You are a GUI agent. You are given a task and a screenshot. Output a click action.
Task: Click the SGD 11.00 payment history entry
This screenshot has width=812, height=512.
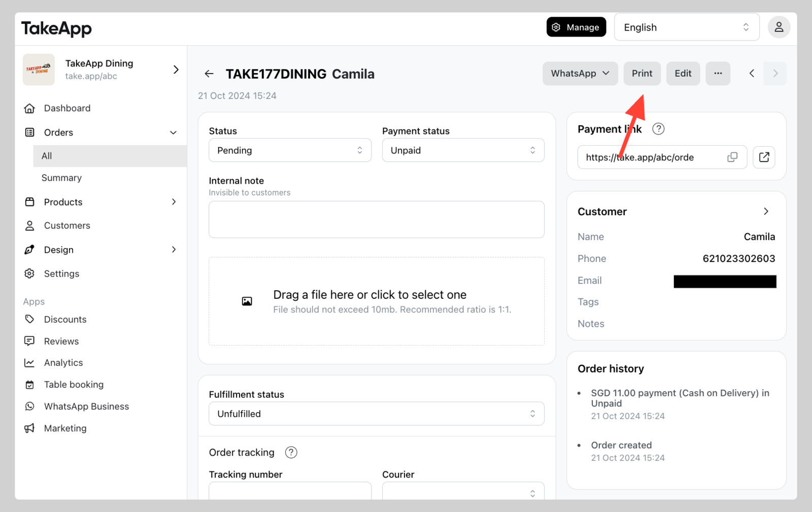(680, 404)
